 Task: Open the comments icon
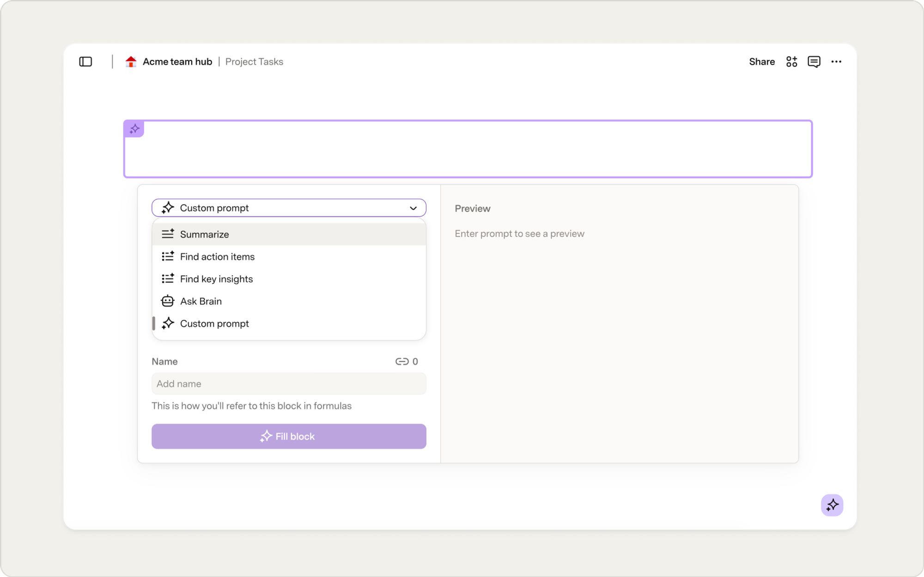click(x=814, y=61)
